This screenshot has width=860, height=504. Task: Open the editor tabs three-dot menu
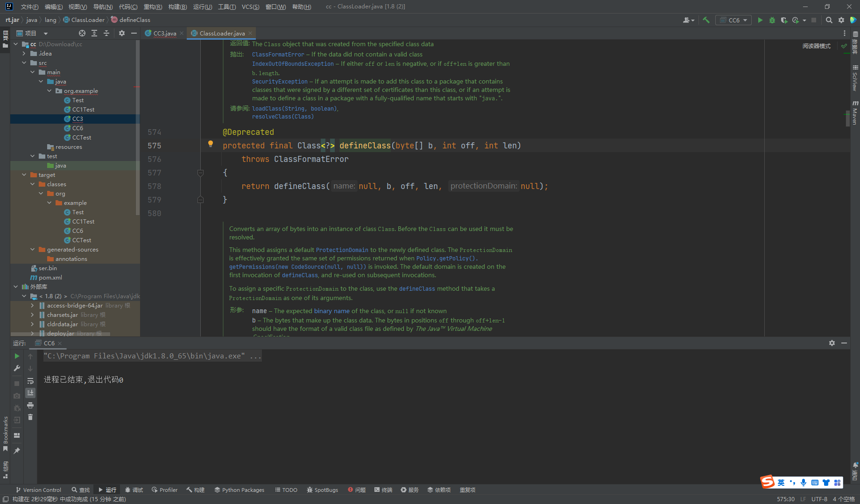[844, 33]
